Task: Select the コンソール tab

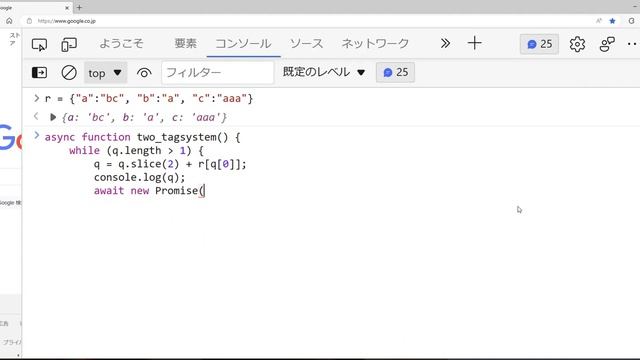Action: point(243,43)
